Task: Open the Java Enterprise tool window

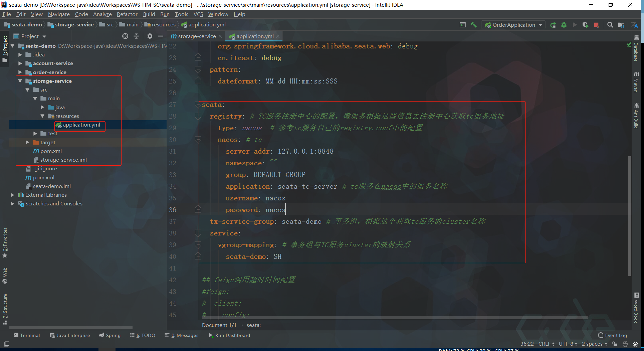Action: click(70, 335)
